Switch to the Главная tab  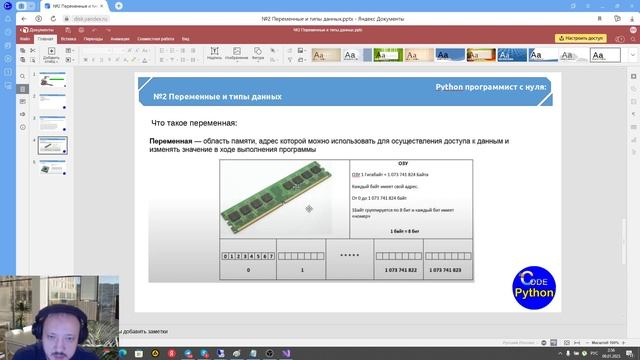pyautogui.click(x=45, y=39)
